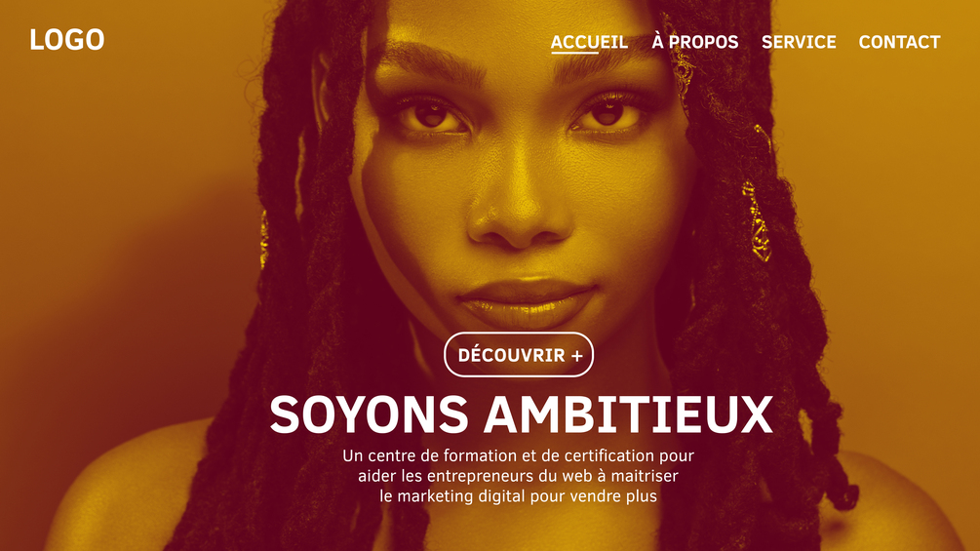Screen dimensions: 980x551
Task: Click the LOGO in the header
Action: click(67, 39)
